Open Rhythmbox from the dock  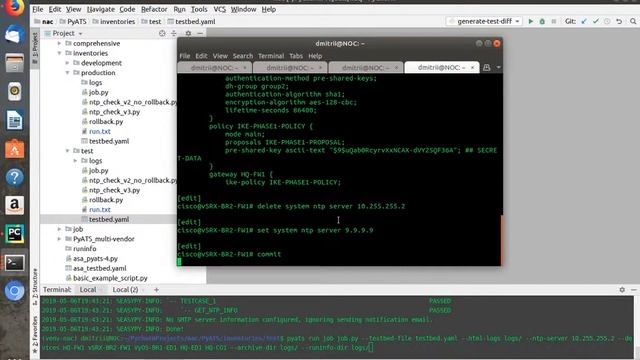pos(14,91)
